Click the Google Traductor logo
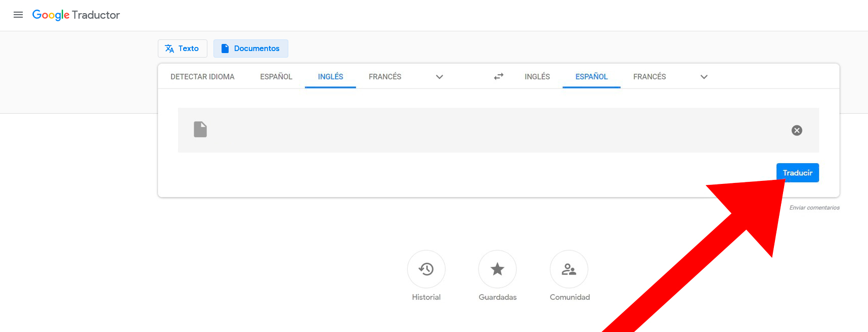Image resolution: width=868 pixels, height=332 pixels. (76, 15)
